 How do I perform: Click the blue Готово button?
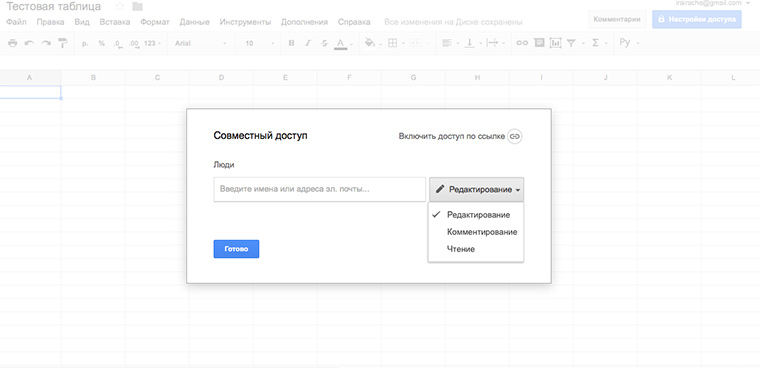pos(236,249)
